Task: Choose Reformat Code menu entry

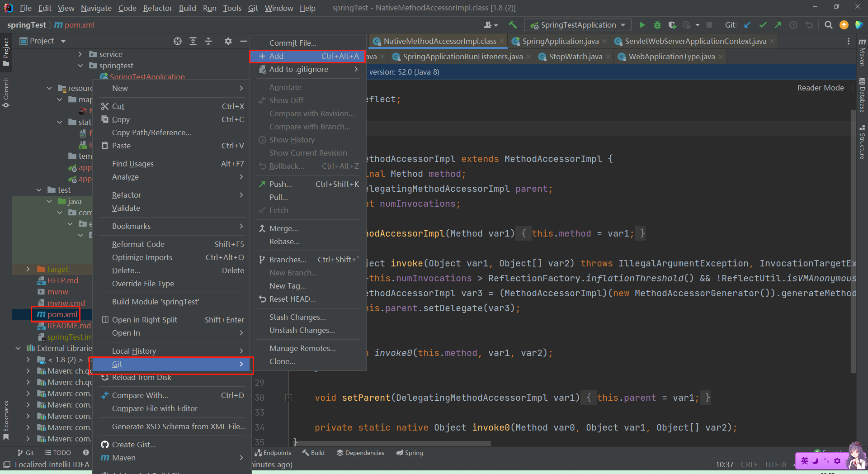Action: [x=171, y=244]
